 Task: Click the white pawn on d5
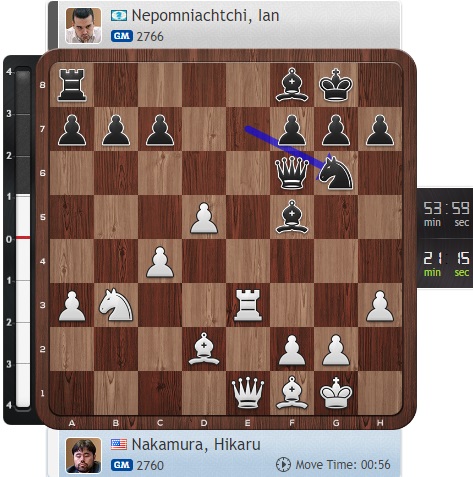point(204,218)
